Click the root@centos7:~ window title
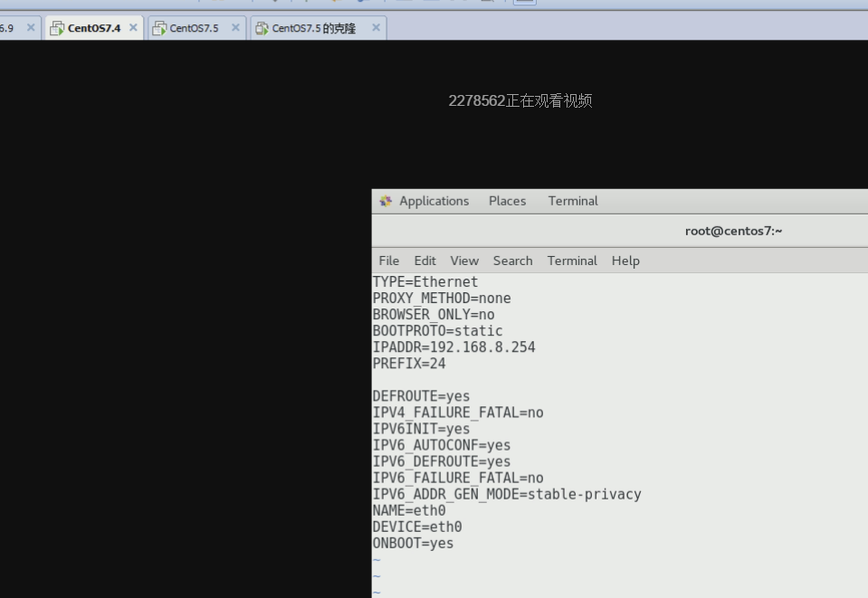This screenshot has width=868, height=598. (x=733, y=232)
